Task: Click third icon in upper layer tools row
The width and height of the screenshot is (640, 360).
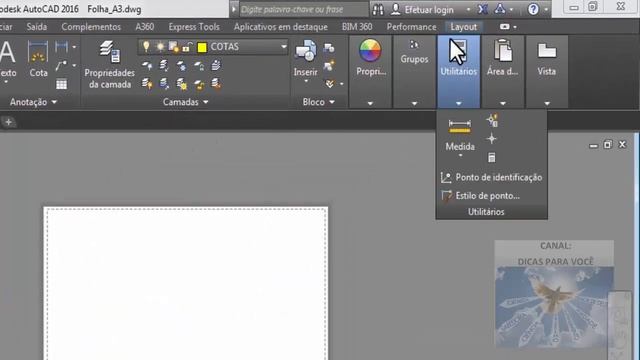Action: click(181, 65)
